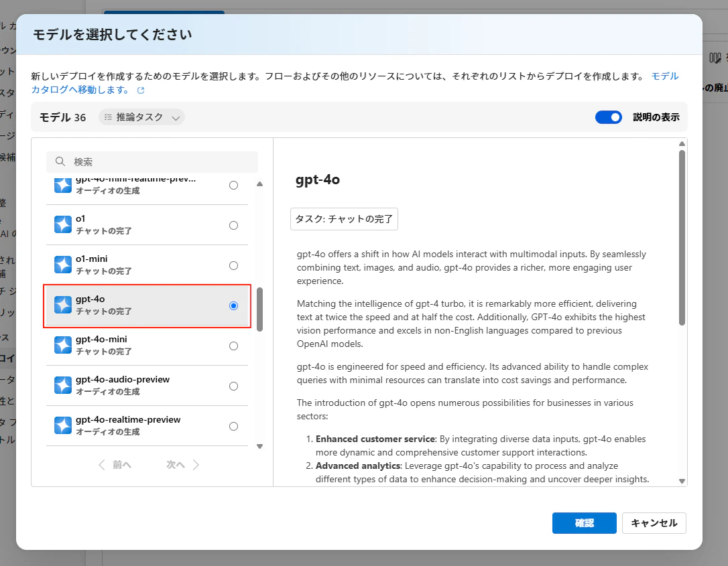The image size is (728, 566).
Task: Click the description pane scroll-up arrow
Action: pyautogui.click(x=682, y=144)
